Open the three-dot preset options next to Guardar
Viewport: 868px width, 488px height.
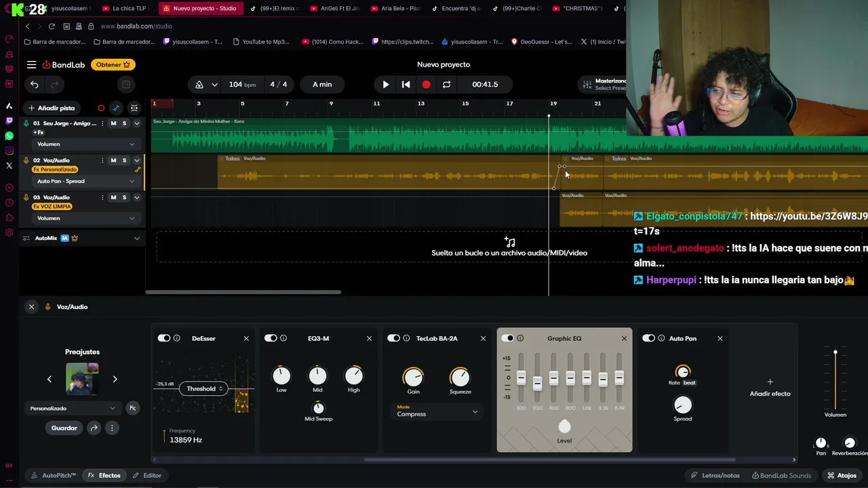[x=112, y=428]
